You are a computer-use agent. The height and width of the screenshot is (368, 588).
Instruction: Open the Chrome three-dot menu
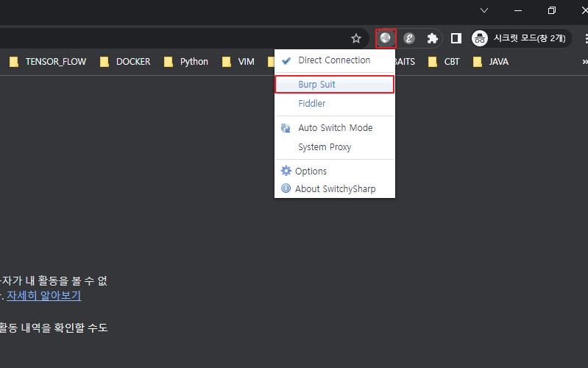pyautogui.click(x=585, y=38)
